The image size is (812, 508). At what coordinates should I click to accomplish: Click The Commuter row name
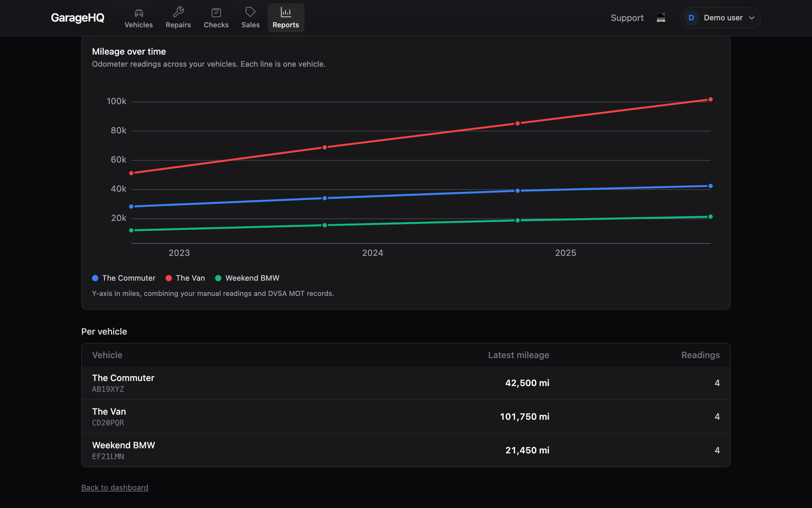[123, 378]
